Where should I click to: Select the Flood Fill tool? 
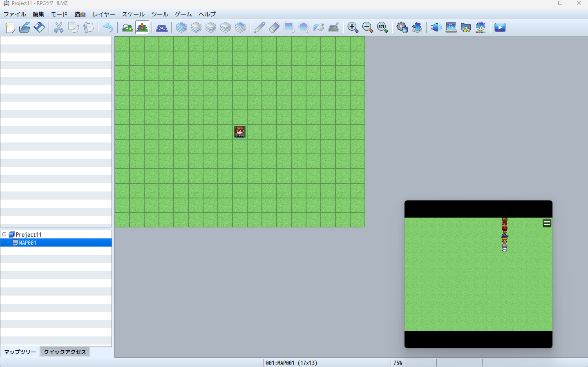pyautogui.click(x=319, y=27)
